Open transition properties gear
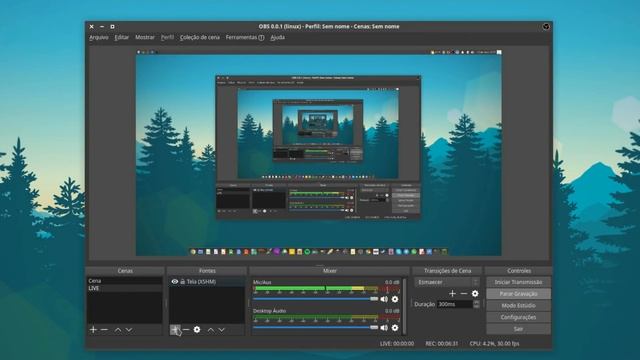 (475, 293)
